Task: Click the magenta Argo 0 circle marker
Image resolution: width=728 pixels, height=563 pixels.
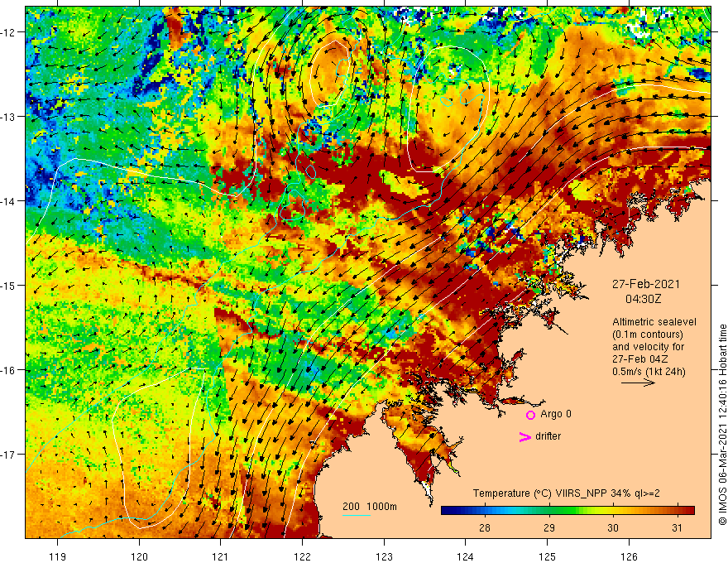Action: click(530, 415)
